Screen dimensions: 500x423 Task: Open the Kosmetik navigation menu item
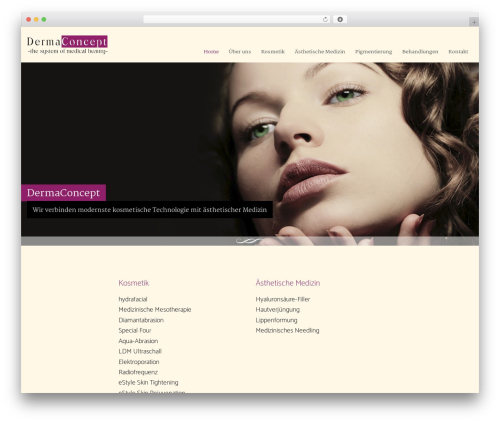(x=273, y=52)
